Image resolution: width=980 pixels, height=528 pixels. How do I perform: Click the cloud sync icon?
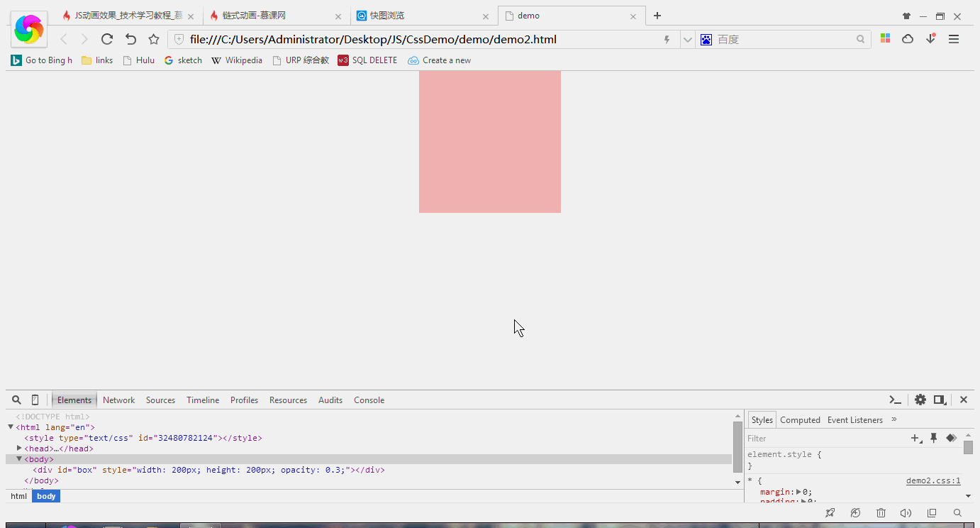(908, 39)
